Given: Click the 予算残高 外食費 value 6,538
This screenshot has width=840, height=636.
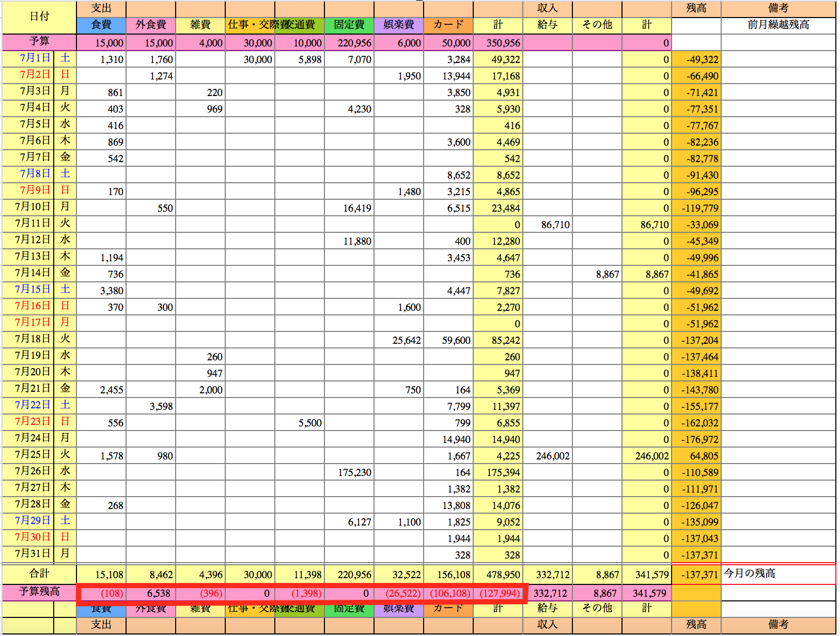Looking at the screenshot, I should [151, 593].
